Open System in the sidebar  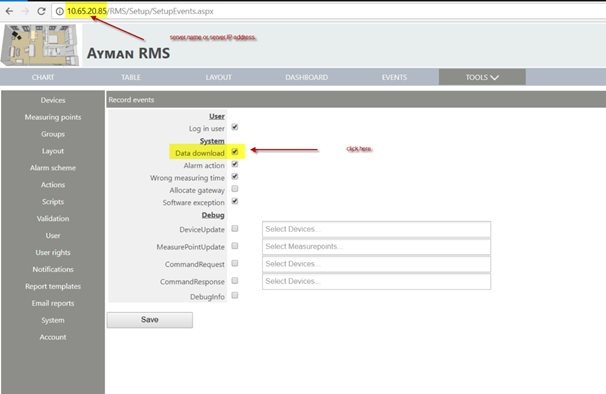tap(53, 320)
